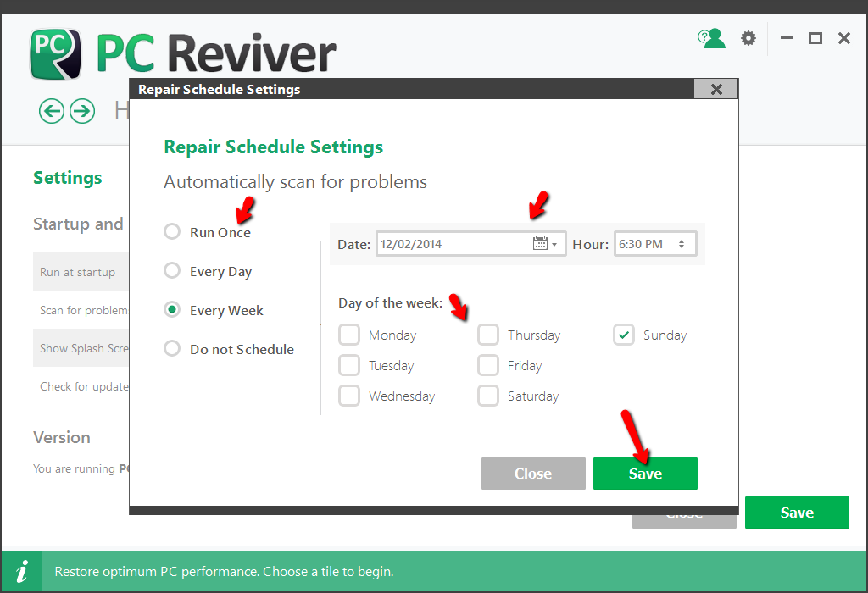Select the Run Once option
Image resolution: width=868 pixels, height=593 pixels.
[172, 232]
